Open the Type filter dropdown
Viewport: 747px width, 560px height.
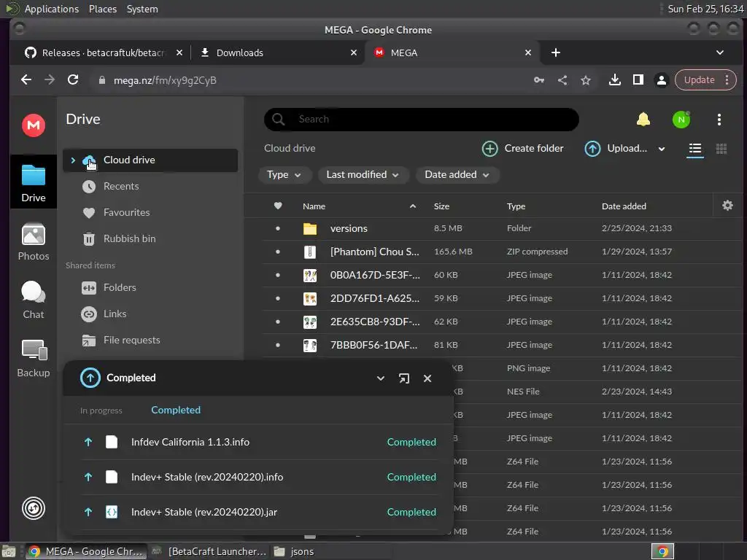[285, 175]
